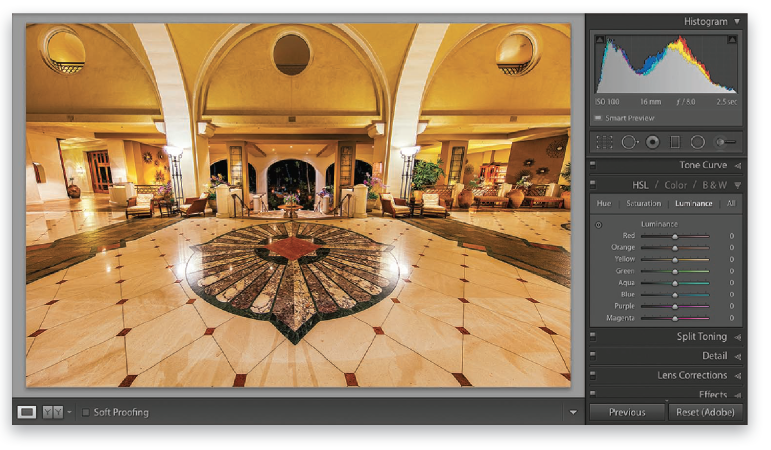Switch to the Saturation tab
Image resolution: width=771 pixels, height=450 pixels.
643,203
